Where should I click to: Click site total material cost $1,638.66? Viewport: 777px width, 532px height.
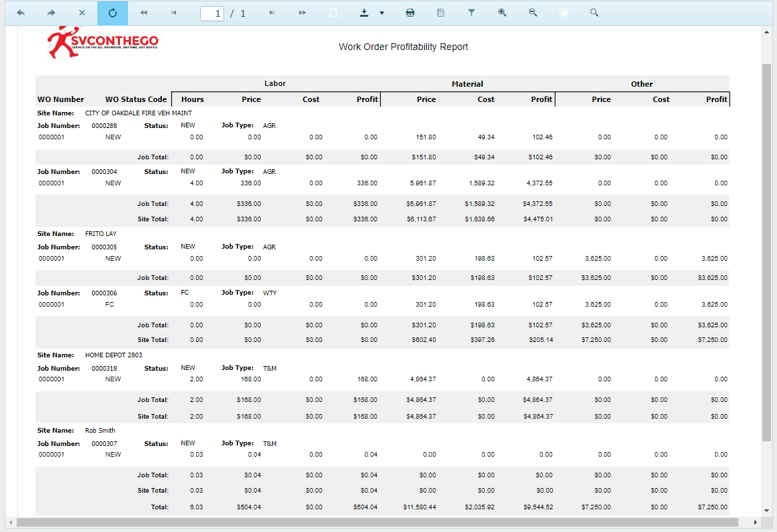point(479,219)
